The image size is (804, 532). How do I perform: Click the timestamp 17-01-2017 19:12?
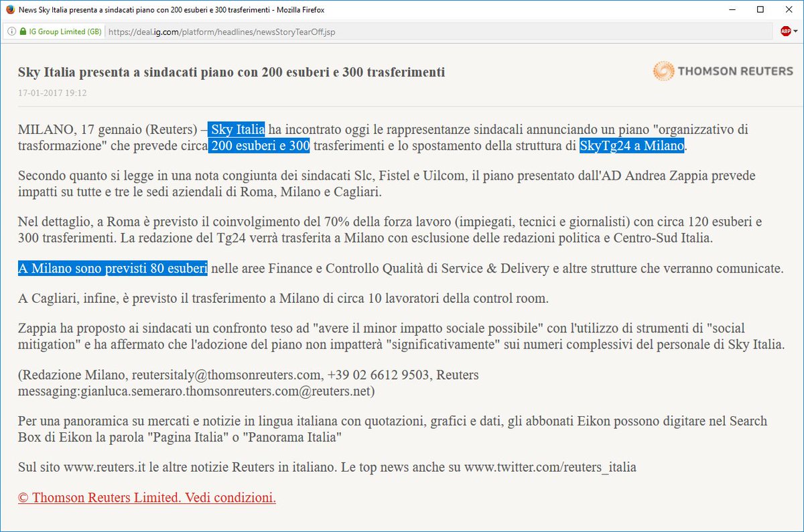tap(52, 93)
